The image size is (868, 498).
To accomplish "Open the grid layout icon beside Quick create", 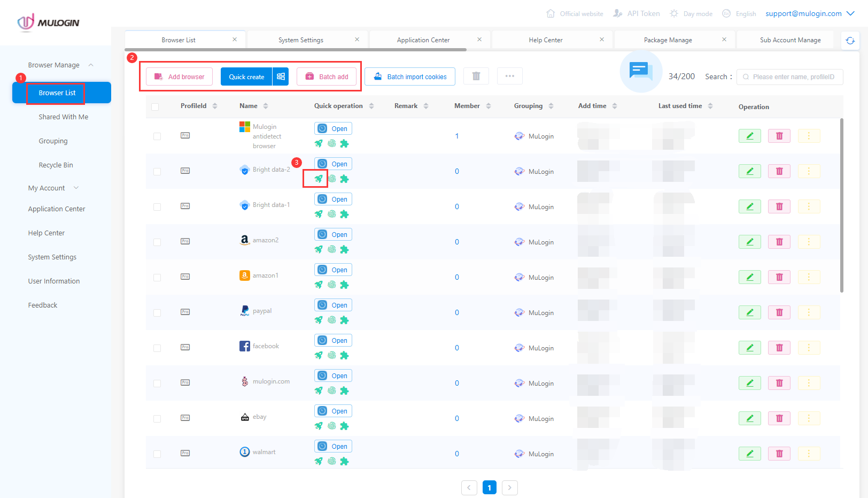I will point(281,76).
